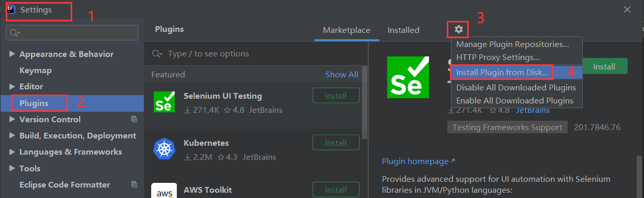Show All featured plugins
Viewport: 644px width, 198px height.
pos(342,75)
